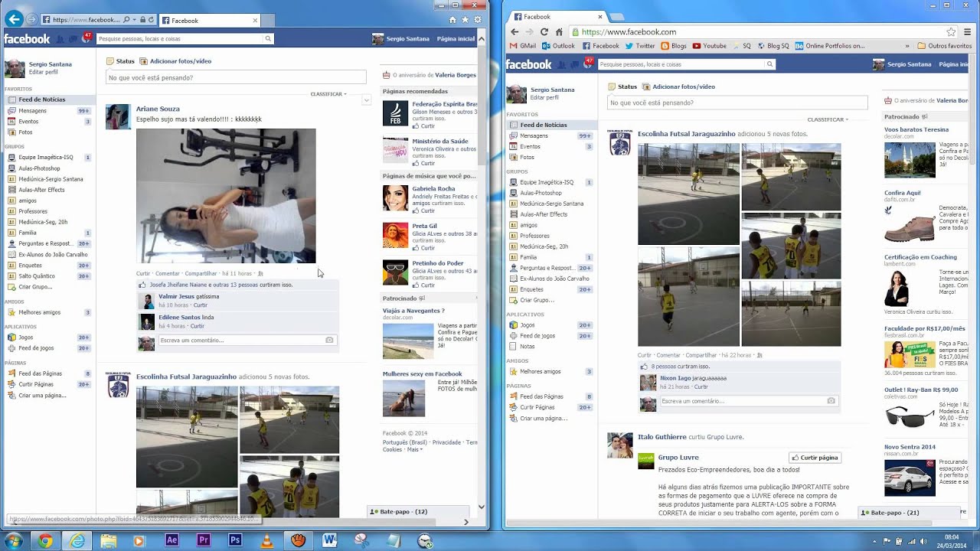Screen dimensions: 980x551
Task: Open CLASSIFICAR sort dropdown in IE window
Action: click(328, 94)
